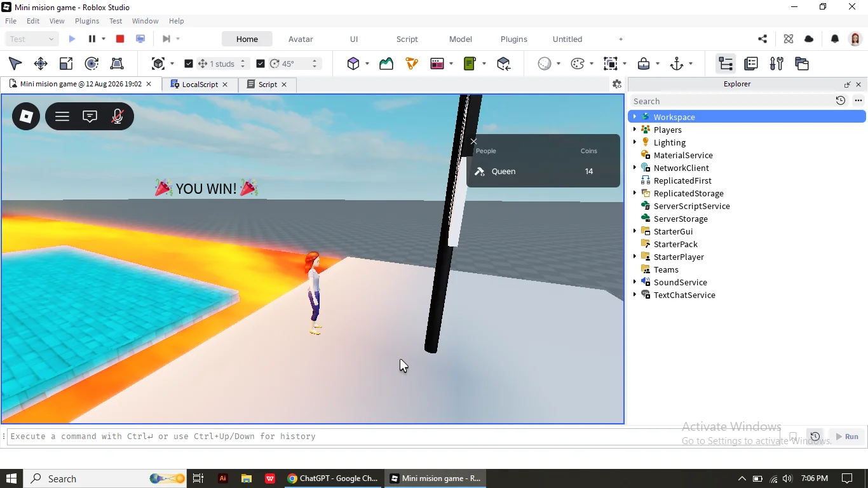Open the Toolbox icon
This screenshot has height=488, width=868.
776,64
